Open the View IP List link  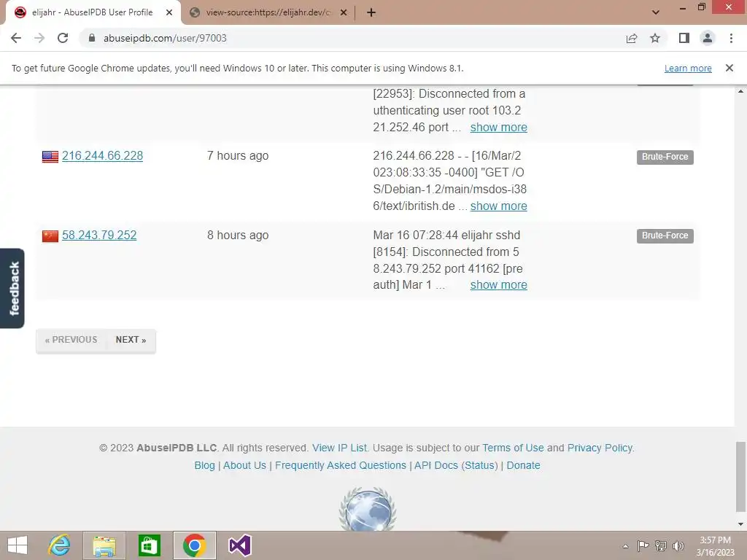[339, 448]
